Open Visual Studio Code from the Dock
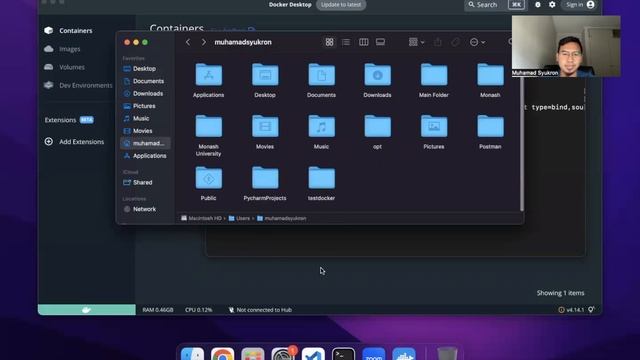The height and width of the screenshot is (360, 640). 313,354
